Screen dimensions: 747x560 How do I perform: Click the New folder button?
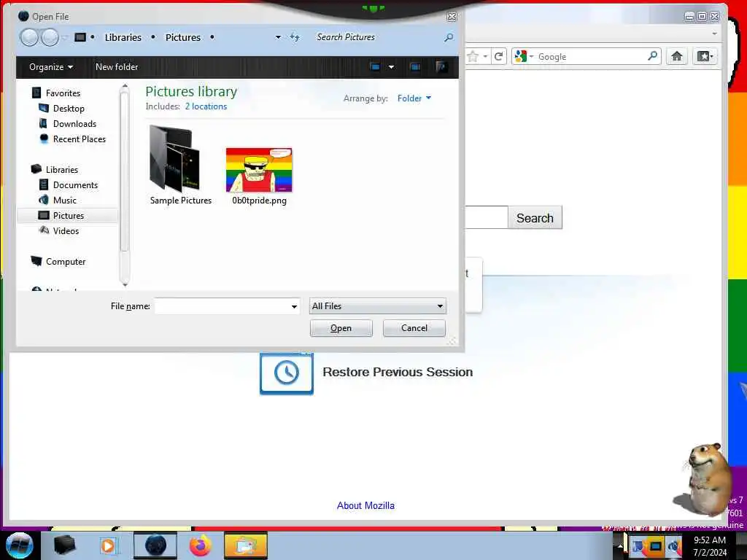[x=117, y=67]
